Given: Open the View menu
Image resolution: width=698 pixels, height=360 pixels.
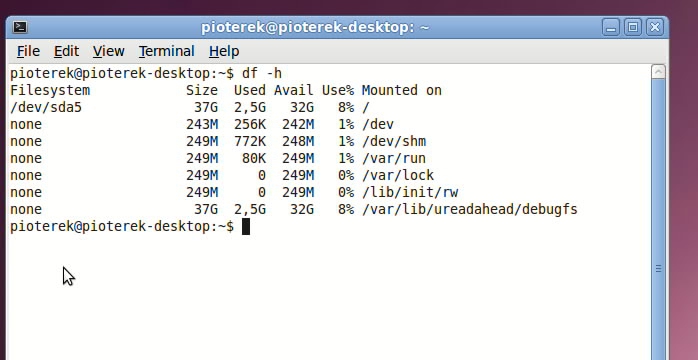Looking at the screenshot, I should tap(109, 51).
